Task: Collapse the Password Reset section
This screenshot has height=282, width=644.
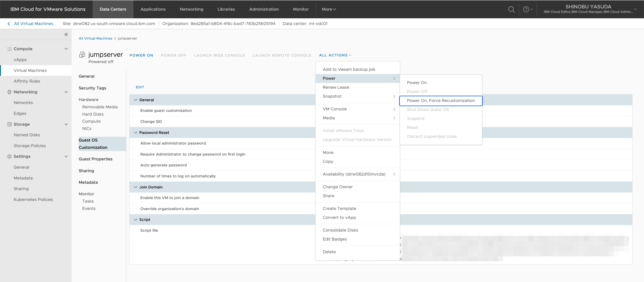Action: click(135, 132)
